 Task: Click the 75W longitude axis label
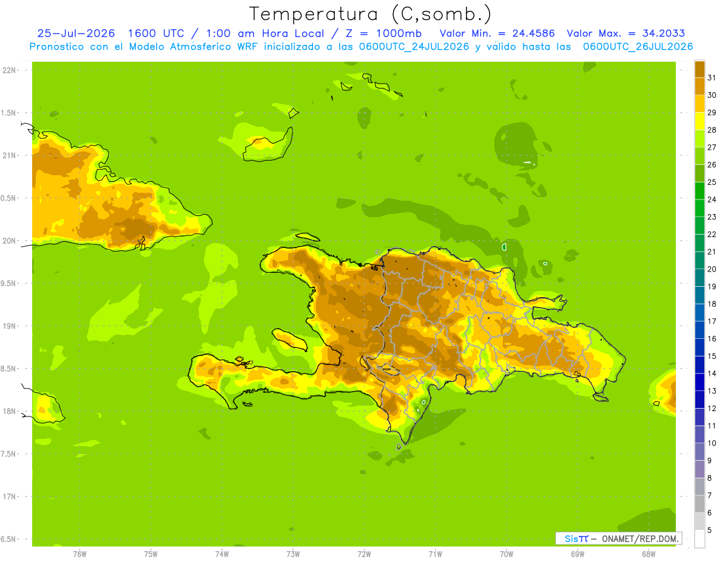[151, 554]
